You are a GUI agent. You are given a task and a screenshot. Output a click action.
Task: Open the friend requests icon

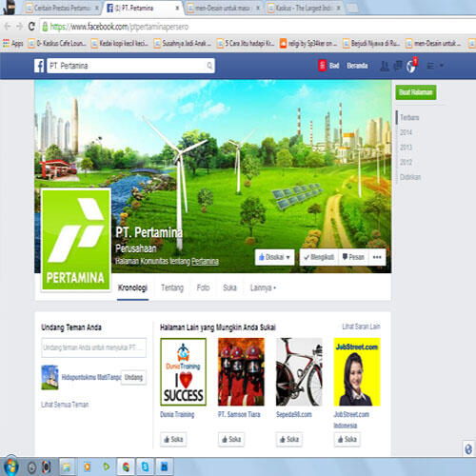click(x=385, y=66)
